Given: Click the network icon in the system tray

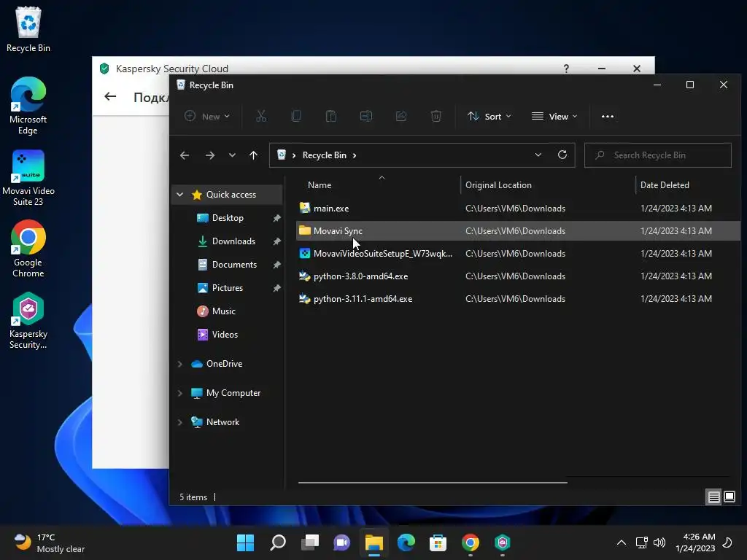Looking at the screenshot, I should (641, 542).
